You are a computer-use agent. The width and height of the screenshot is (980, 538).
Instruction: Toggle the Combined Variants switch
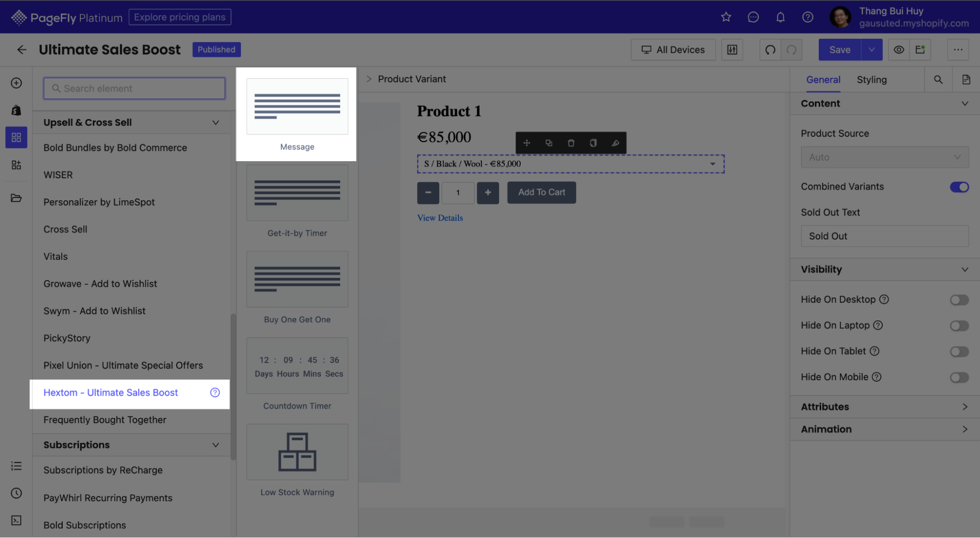959,187
